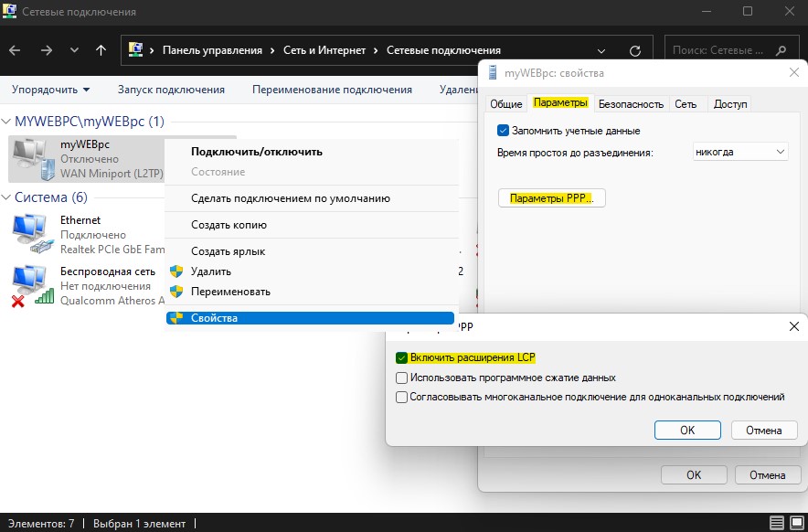Image resolution: width=808 pixels, height=532 pixels.
Task: Click the 'Параметры PPP...' button
Action: pos(552,198)
